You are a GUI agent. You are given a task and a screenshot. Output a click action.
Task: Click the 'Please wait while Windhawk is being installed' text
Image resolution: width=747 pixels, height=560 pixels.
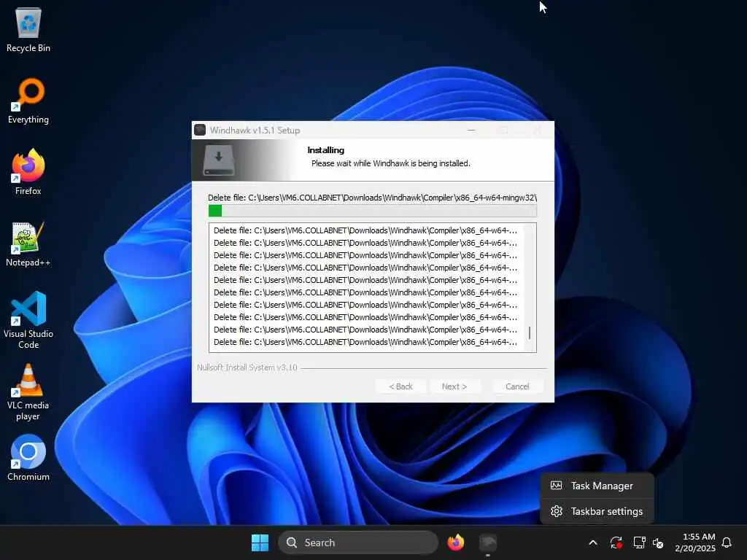pos(391,163)
